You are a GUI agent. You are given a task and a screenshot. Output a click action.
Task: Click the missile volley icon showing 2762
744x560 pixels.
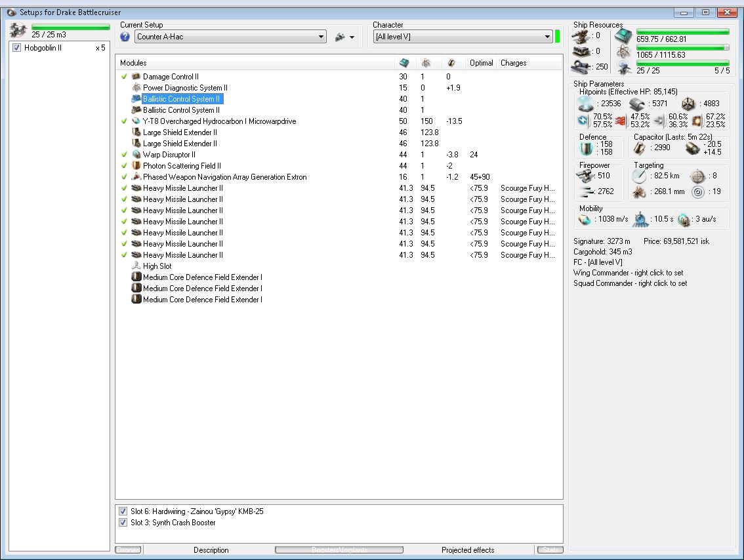587,191
